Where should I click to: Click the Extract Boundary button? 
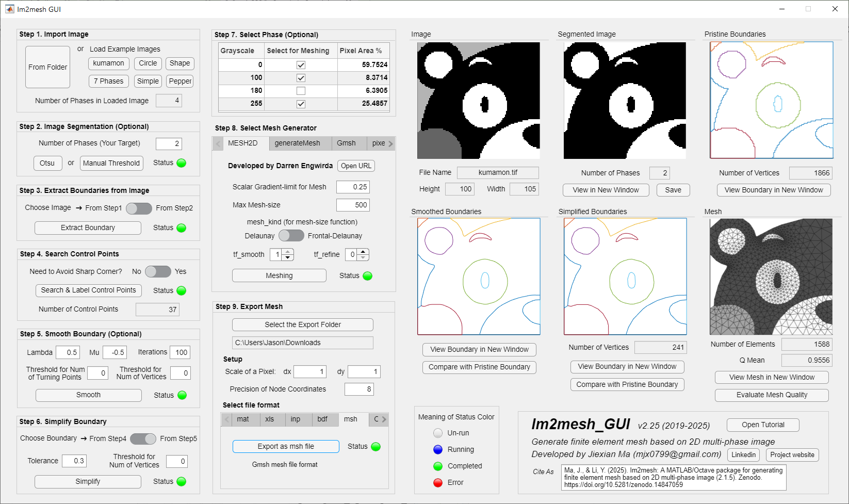[88, 228]
